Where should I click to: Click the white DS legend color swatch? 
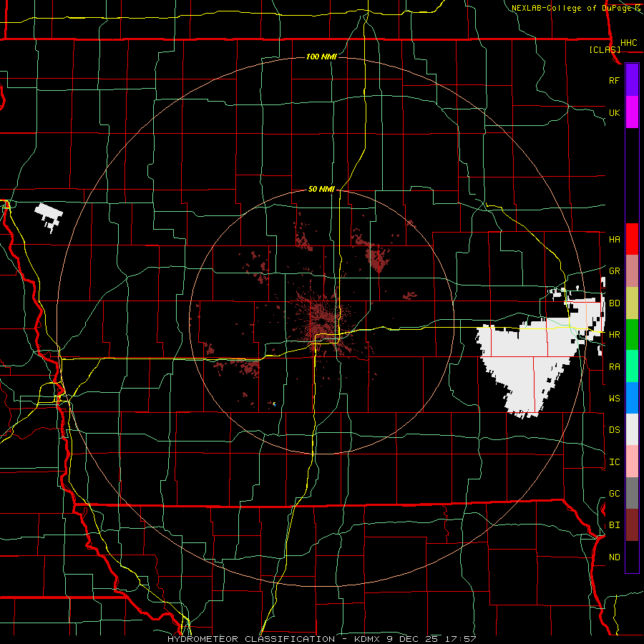click(632, 429)
